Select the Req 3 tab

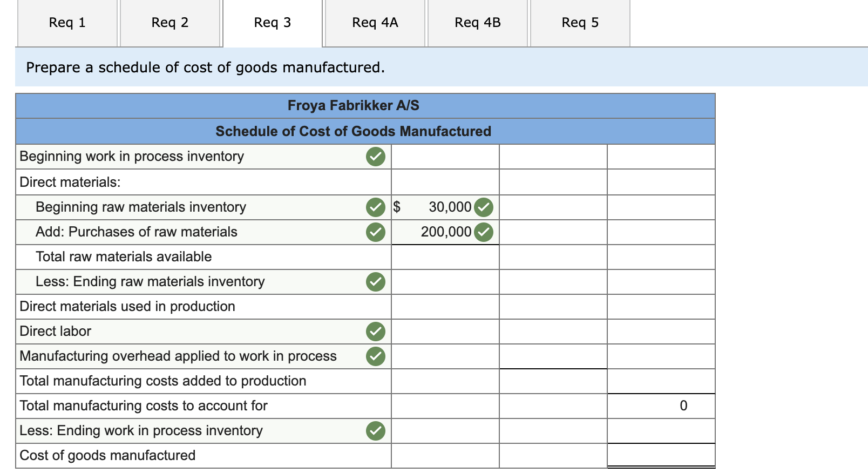point(273,23)
